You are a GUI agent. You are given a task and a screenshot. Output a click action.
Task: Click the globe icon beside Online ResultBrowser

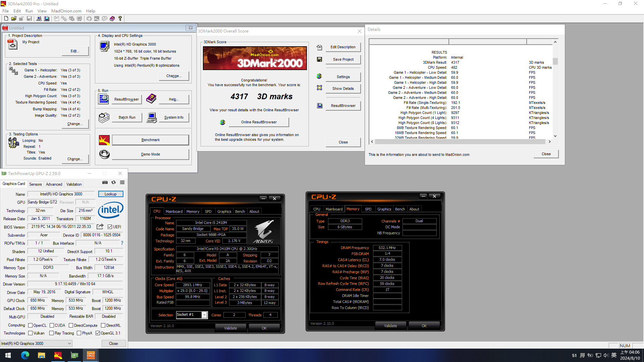click(x=222, y=122)
